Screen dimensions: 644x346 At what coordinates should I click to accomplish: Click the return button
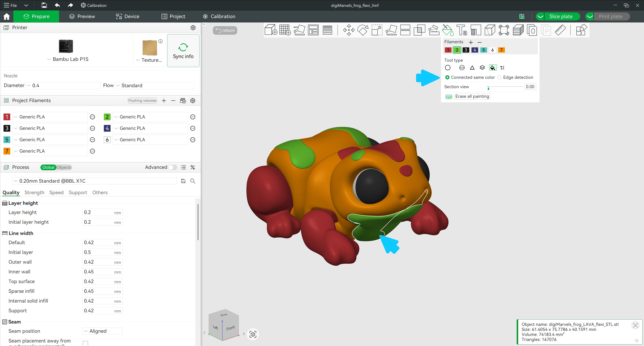click(x=225, y=30)
